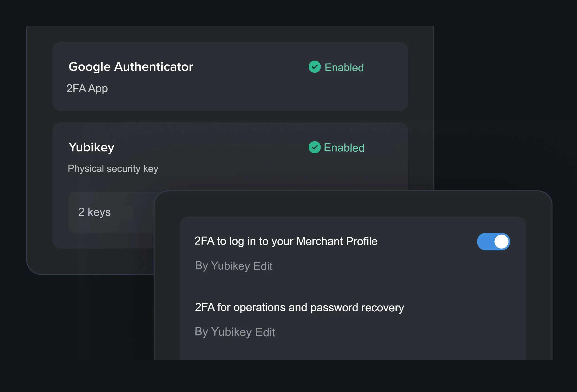Click Edit under operations and password recovery
The image size is (577, 392).
click(265, 332)
